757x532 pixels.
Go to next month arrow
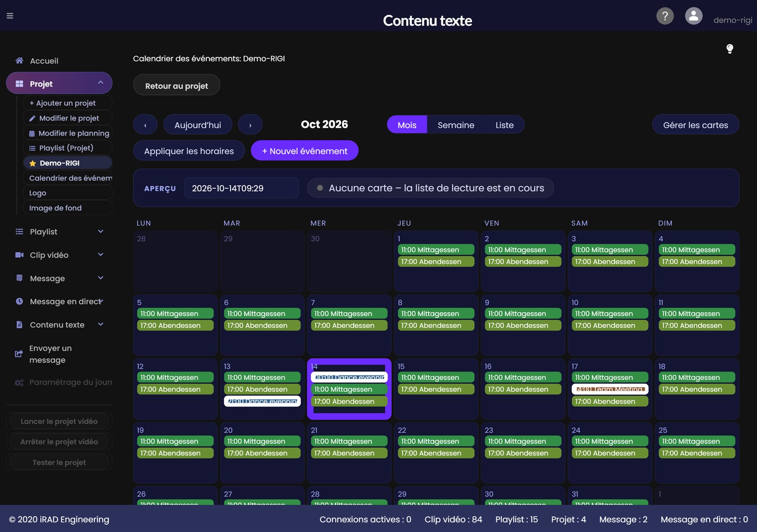tap(250, 125)
